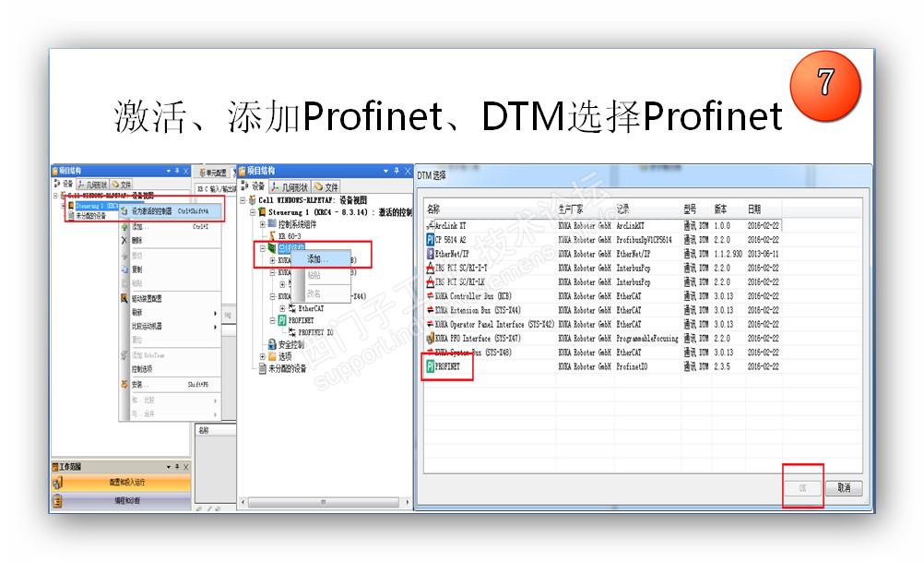This screenshot has width=924, height=562.
Task: Click the OK button in DTM 选择 dialog
Action: coord(802,487)
